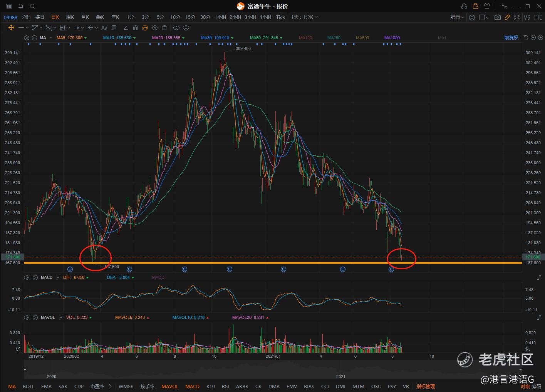Remove the MACD indicator with X
This screenshot has width=545, height=392.
coord(35,277)
